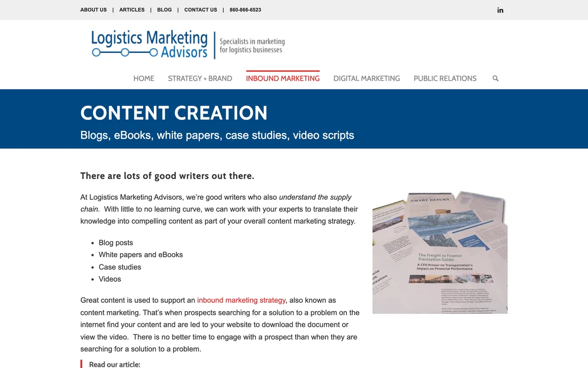Click the subtitle 'Blogs, eBooks, white papers'
Image resolution: width=588 pixels, height=368 pixels.
pos(217,135)
